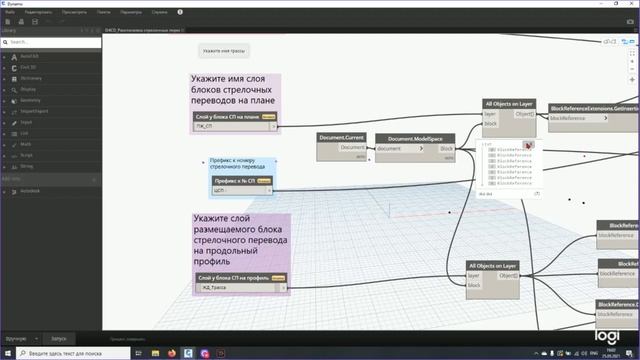Click the Display library category icon
Screen dimensions: 640x360
14,90
